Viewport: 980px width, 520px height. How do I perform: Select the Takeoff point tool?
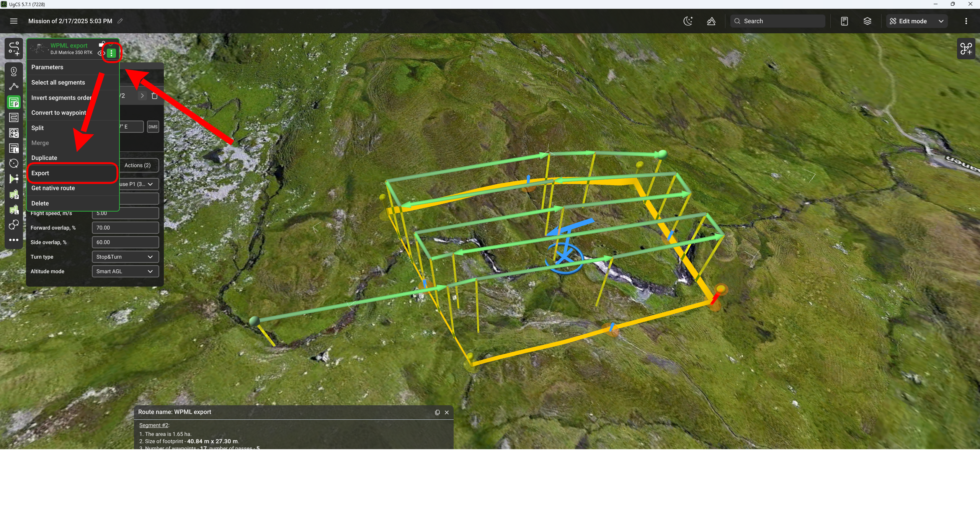(x=14, y=72)
